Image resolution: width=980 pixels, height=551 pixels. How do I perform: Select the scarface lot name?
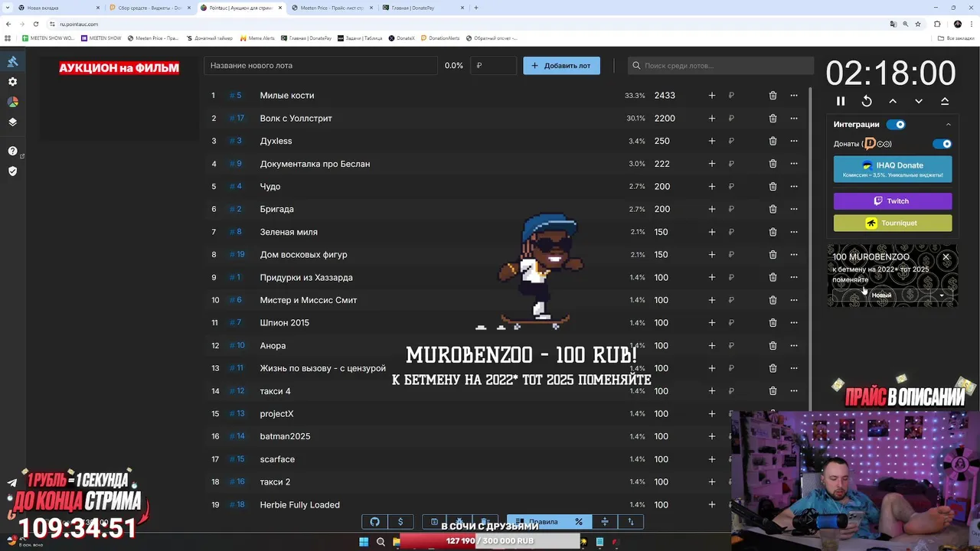[277, 459]
